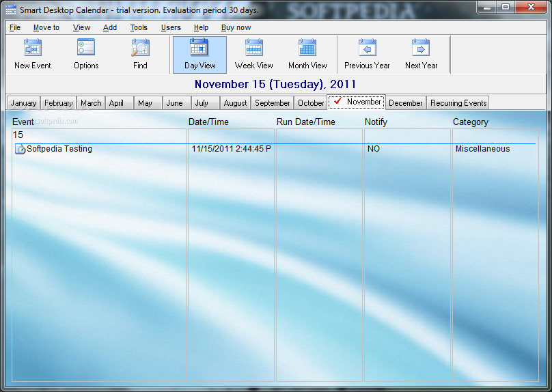Open the Options toolbar icon
The image size is (552, 392).
point(86,47)
